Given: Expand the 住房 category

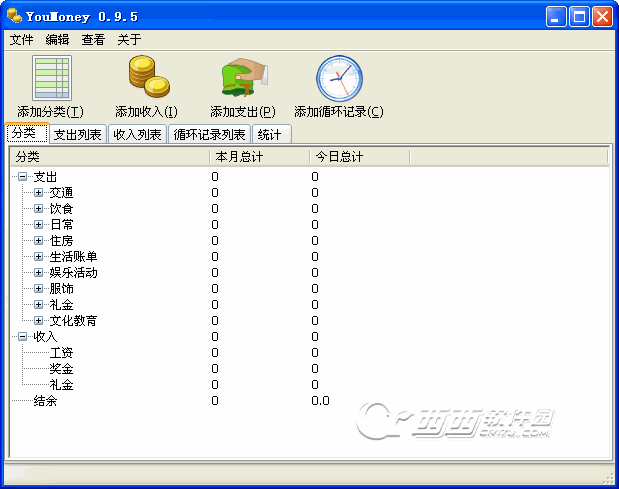Looking at the screenshot, I should point(38,241).
